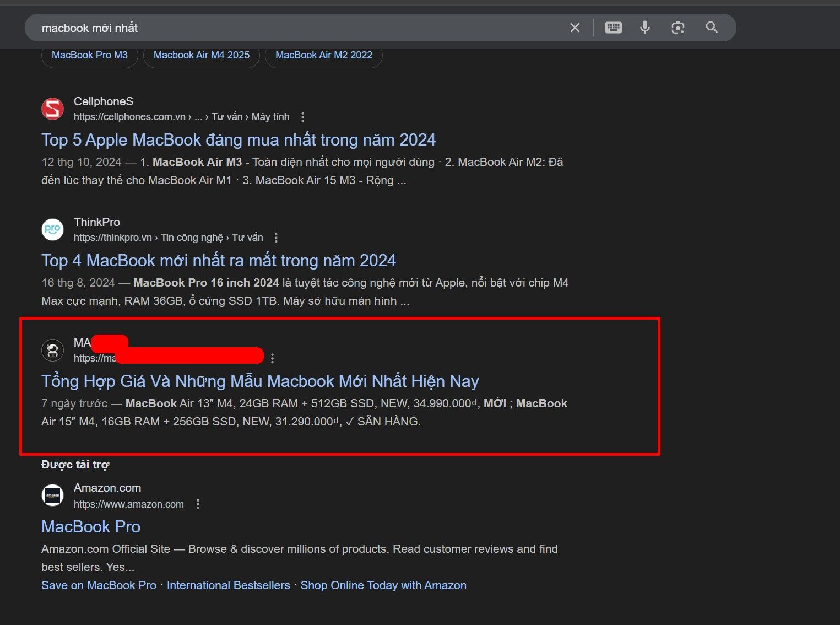Image resolution: width=840 pixels, height=625 pixels.
Task: Click the Được tài trợ label
Action: pyautogui.click(x=75, y=465)
